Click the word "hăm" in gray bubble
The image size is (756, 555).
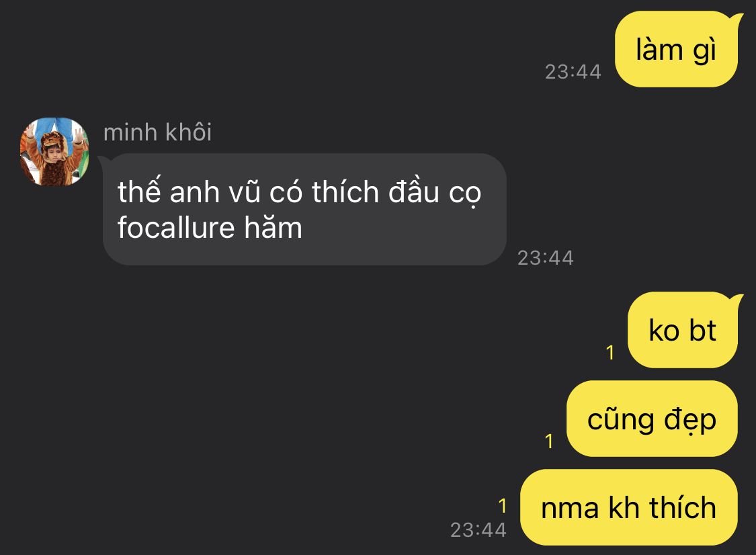[x=274, y=226]
